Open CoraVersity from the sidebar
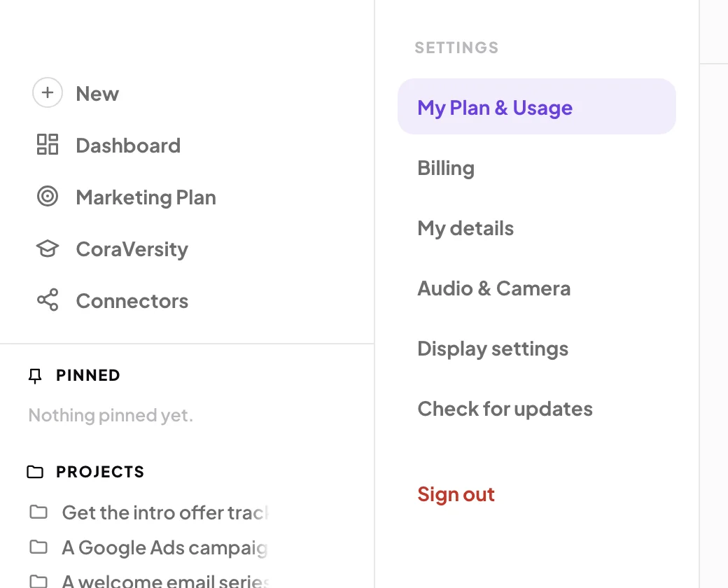This screenshot has width=728, height=588. [x=132, y=249]
